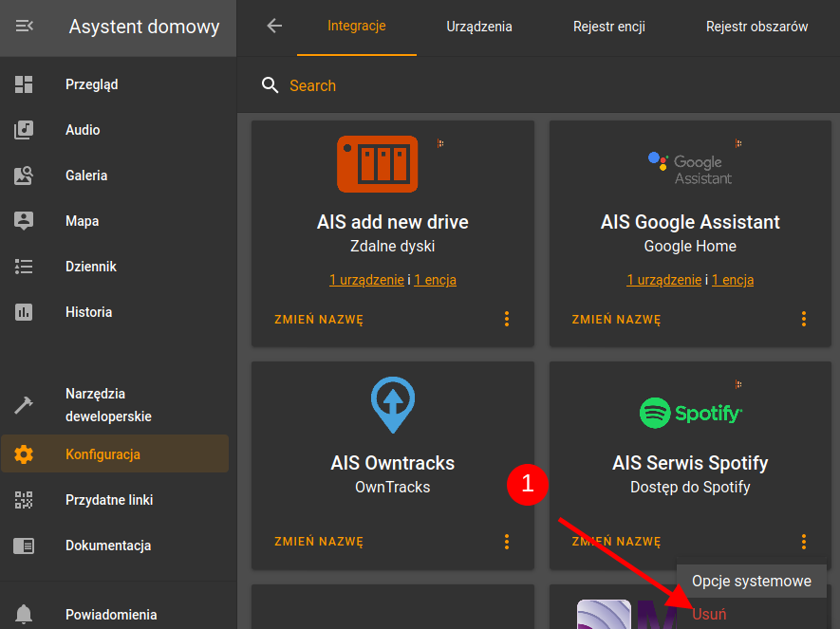This screenshot has height=629, width=840.
Task: Click the Historia chart icon
Action: [24, 312]
